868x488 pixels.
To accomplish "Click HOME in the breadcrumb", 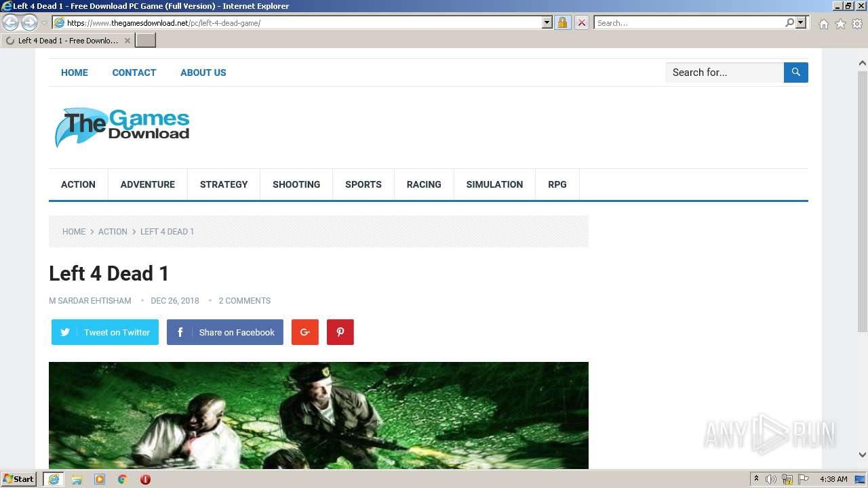I will pyautogui.click(x=74, y=232).
